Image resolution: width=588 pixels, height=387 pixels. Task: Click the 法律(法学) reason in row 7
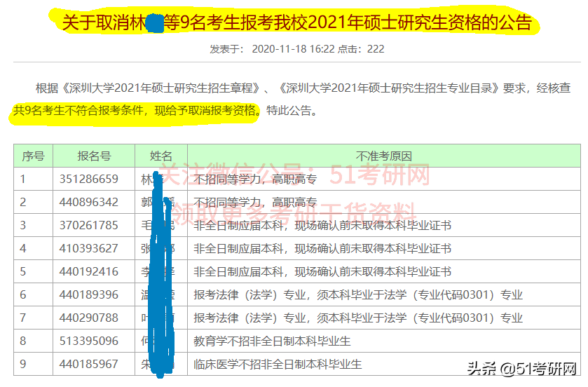tap(357, 318)
